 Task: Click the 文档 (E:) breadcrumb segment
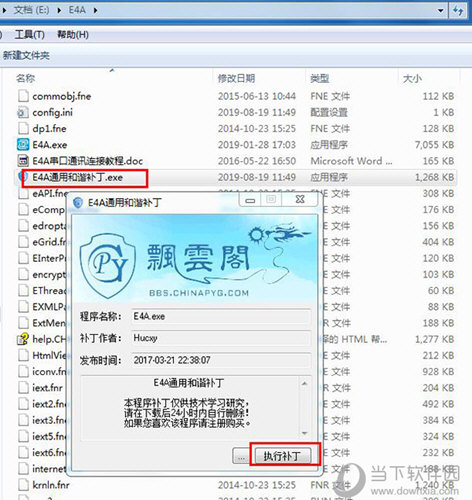31,10
